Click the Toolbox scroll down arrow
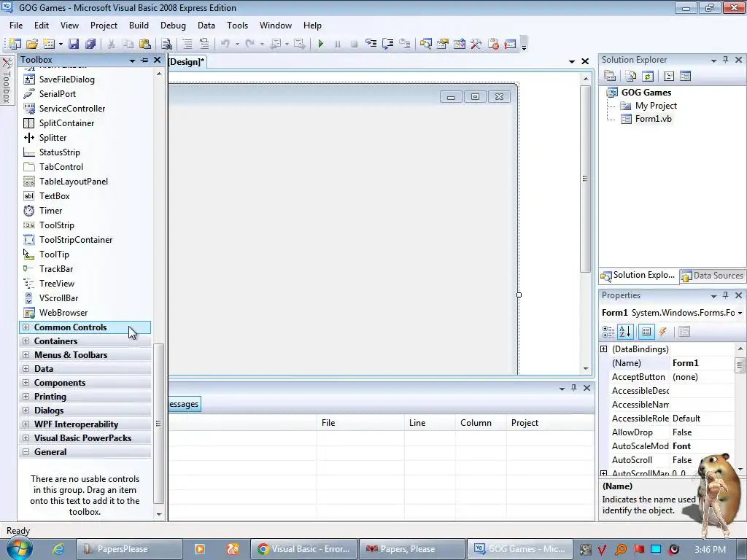 [x=158, y=514]
